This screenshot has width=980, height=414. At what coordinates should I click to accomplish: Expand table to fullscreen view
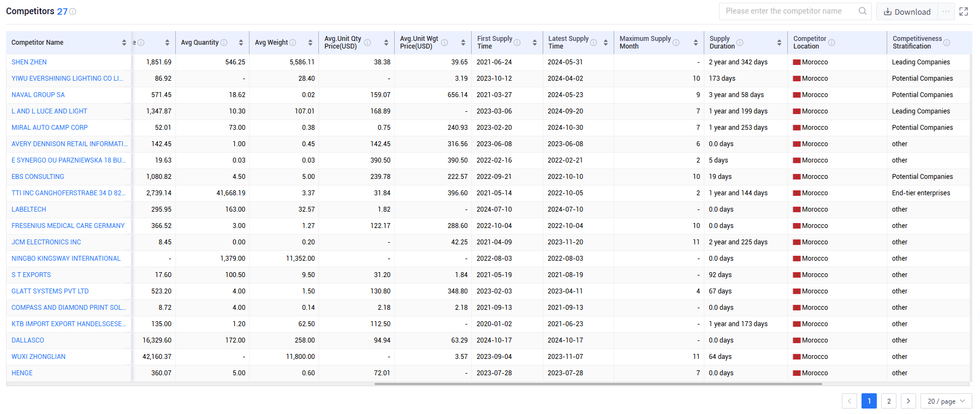[964, 11]
